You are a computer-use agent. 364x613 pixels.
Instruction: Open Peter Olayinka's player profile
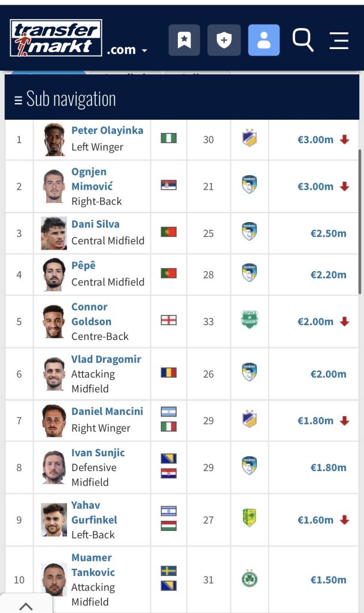point(107,131)
